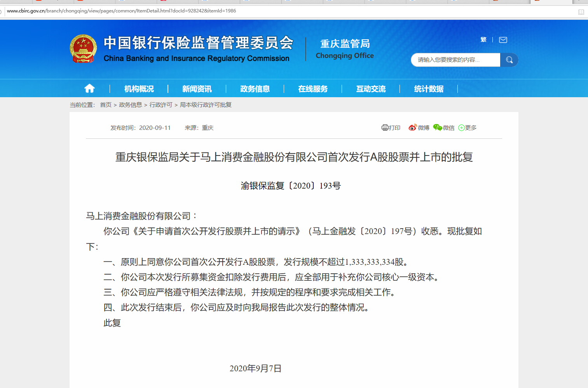
Task: Go to 政务信息 in breadcrumb
Action: pos(131,105)
